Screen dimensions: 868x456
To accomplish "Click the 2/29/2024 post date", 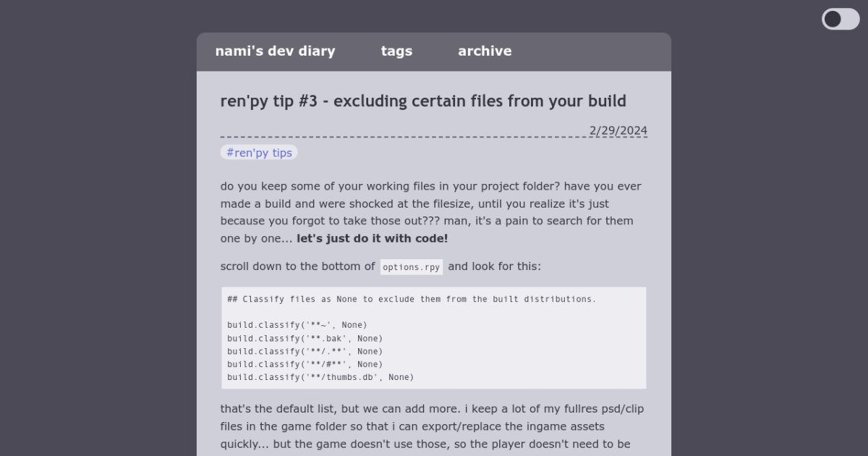I will pos(618,131).
